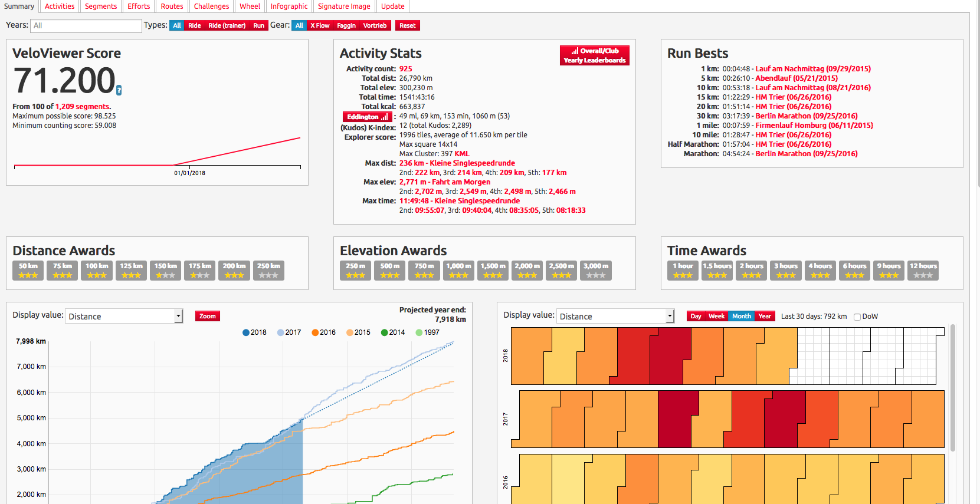Image resolution: width=980 pixels, height=504 pixels.
Task: Reset all filters with the Reset button
Action: coord(407,25)
